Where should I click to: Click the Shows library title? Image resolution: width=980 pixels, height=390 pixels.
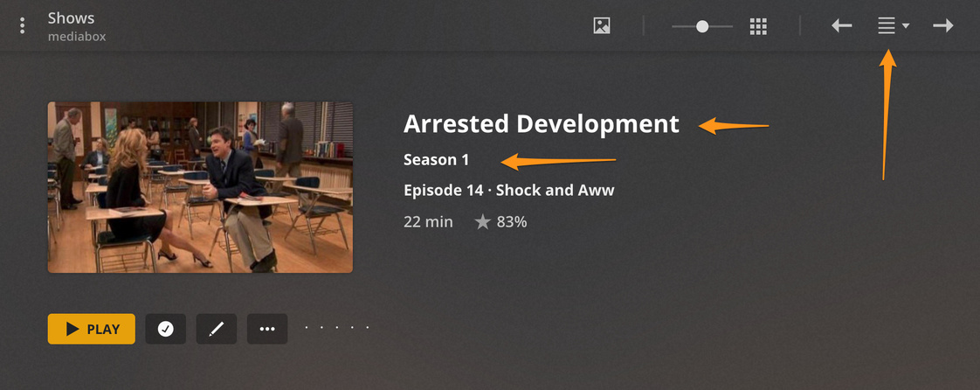pyautogui.click(x=72, y=18)
